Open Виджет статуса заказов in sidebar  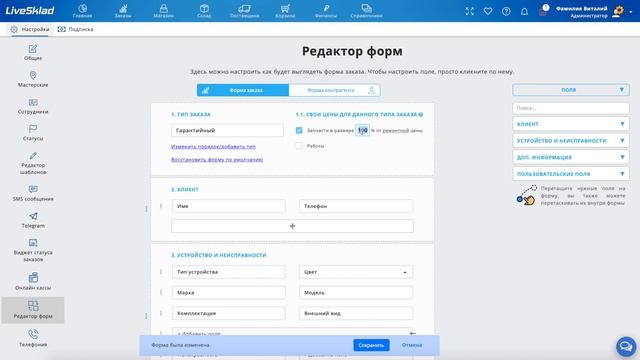coord(33,250)
